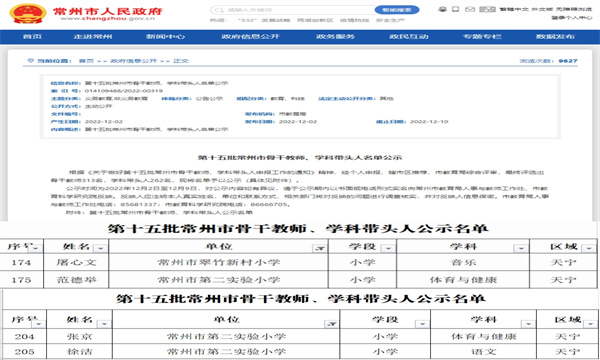
Task: Click deadline date 2022-12-10
Action: (x=429, y=122)
